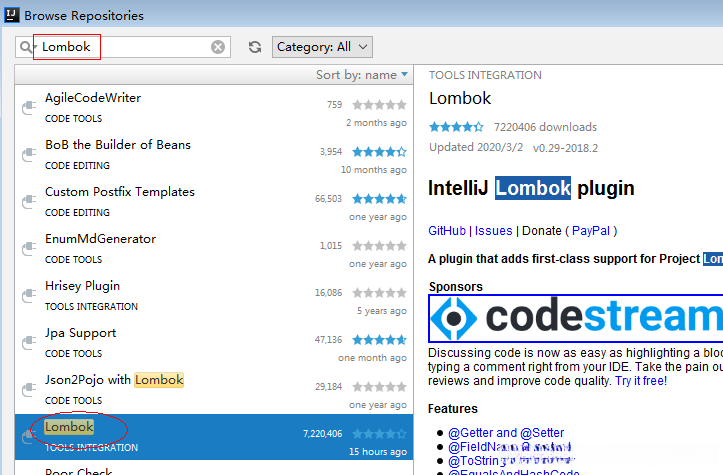This screenshot has width=723, height=475.
Task: Click into the Lombok search field
Action: point(123,47)
